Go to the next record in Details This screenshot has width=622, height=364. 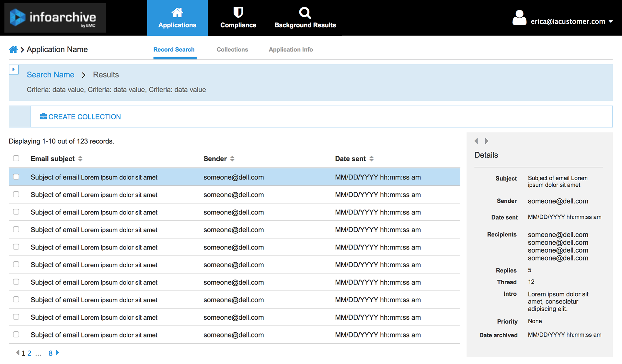487,141
